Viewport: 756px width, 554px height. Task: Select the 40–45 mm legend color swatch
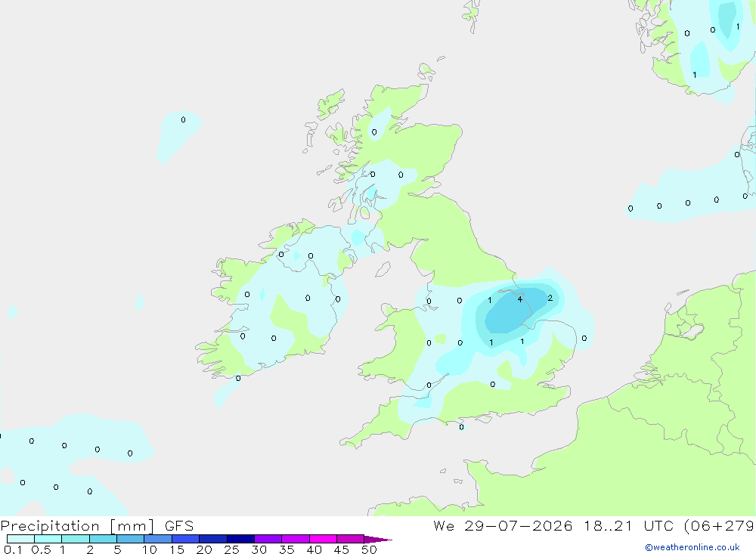323,539
